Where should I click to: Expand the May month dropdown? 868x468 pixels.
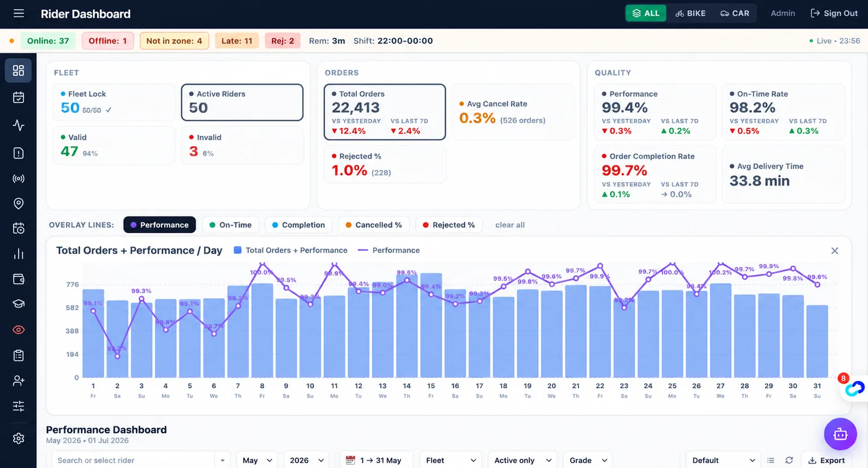pyautogui.click(x=257, y=460)
